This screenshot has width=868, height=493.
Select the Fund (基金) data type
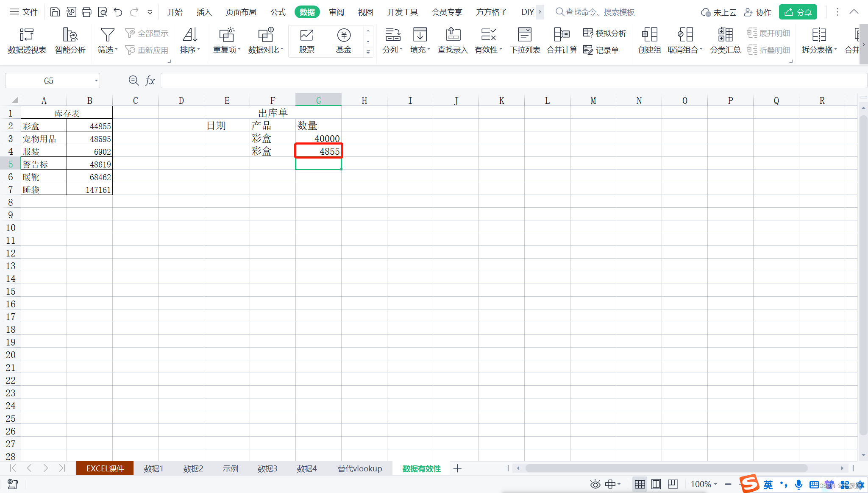click(344, 41)
